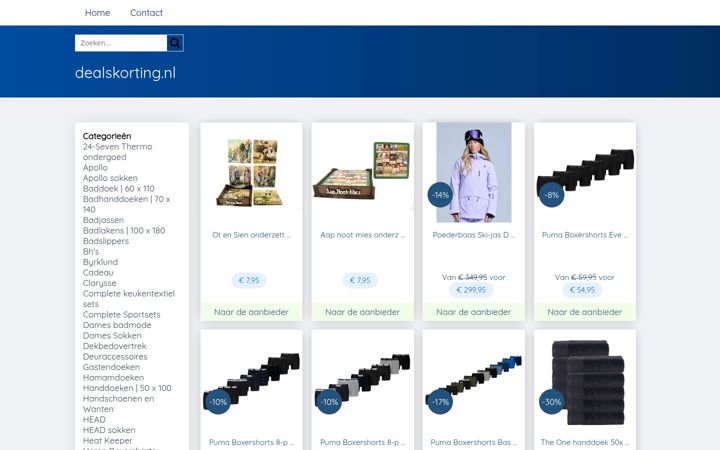The image size is (720, 450).
Task: Click Aap noot mies onderzetters image
Action: point(362,172)
